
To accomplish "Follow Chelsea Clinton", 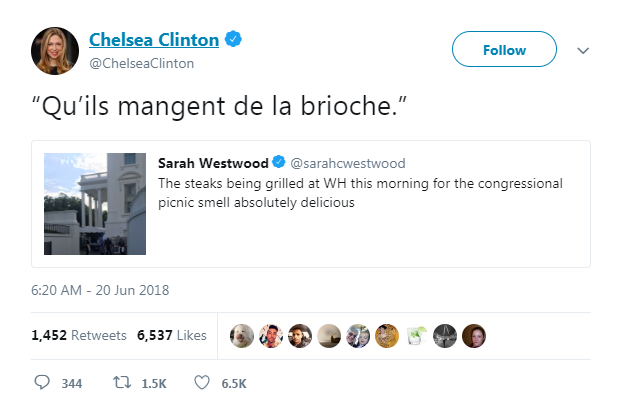I will click(x=504, y=50).
